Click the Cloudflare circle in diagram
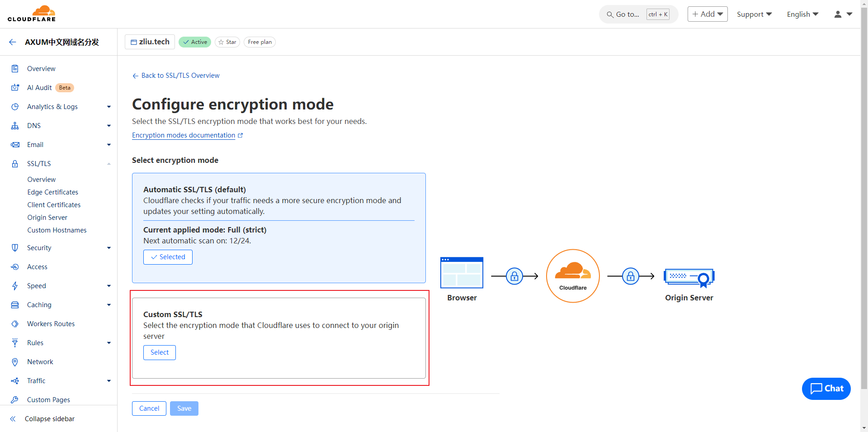868x432 pixels. click(x=573, y=276)
